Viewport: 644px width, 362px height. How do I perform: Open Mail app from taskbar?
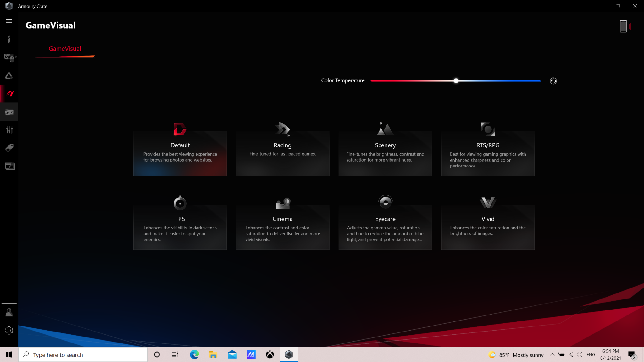point(232,354)
